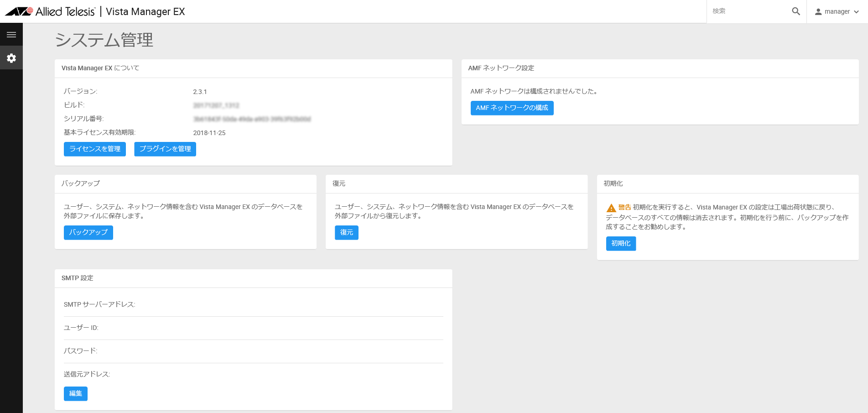The width and height of the screenshot is (868, 413).
Task: Click the Allied Telesis logo
Action: 50,11
